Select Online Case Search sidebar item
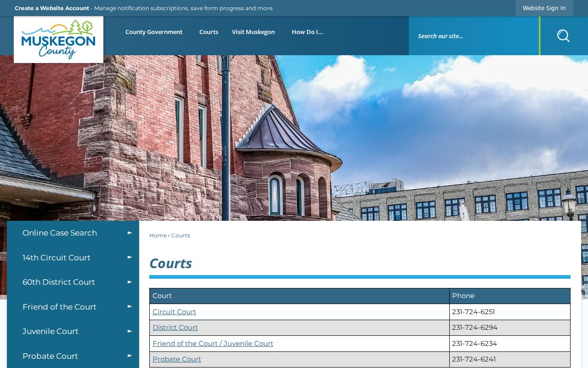The width and height of the screenshot is (588, 368). 60,233
